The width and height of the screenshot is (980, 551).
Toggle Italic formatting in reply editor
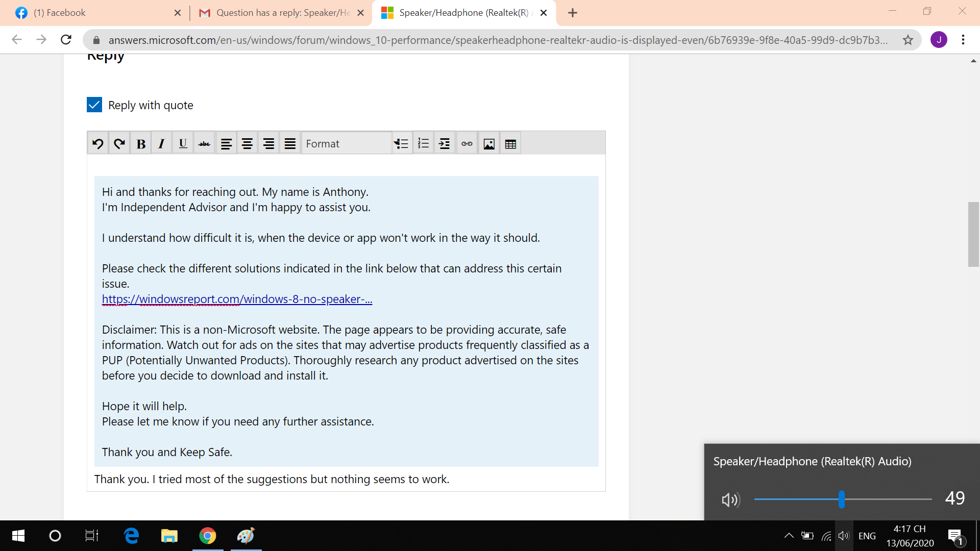[x=162, y=144]
